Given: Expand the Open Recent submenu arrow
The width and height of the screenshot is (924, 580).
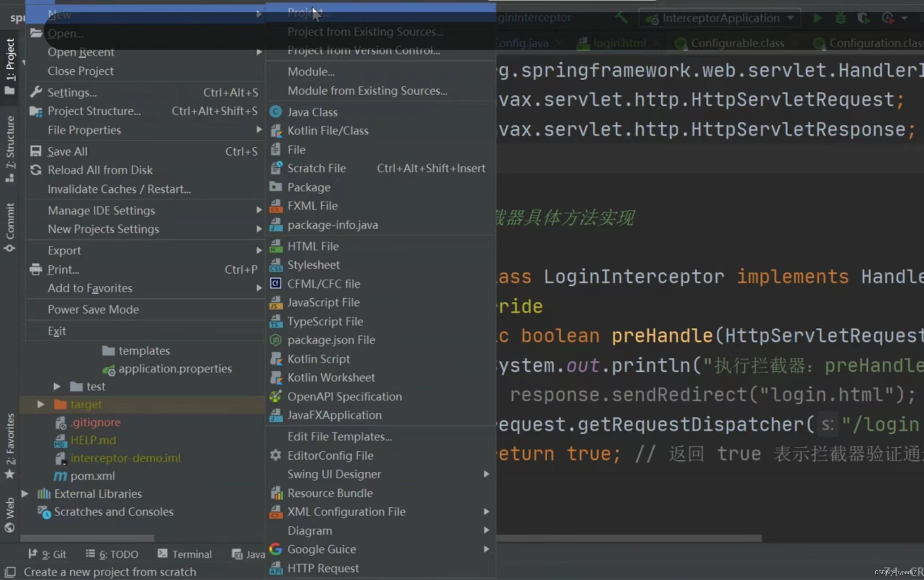Looking at the screenshot, I should pos(259,52).
